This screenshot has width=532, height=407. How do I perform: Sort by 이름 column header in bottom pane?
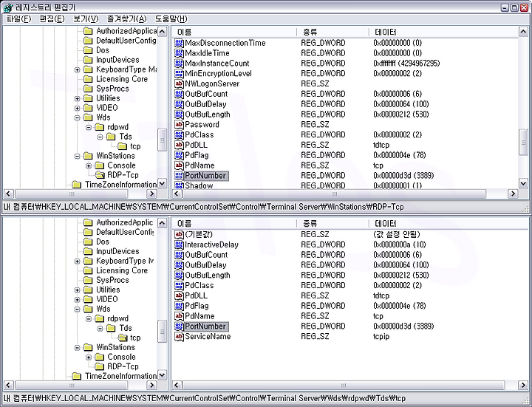(234, 224)
